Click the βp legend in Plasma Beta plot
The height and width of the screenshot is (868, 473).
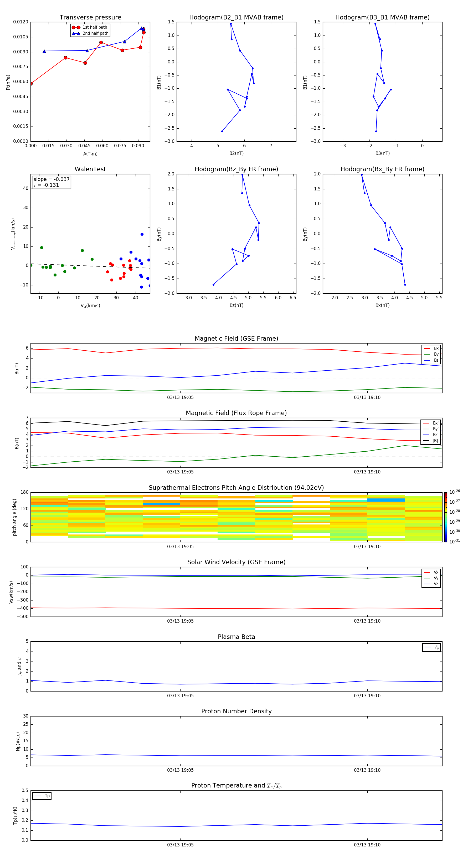(x=431, y=647)
